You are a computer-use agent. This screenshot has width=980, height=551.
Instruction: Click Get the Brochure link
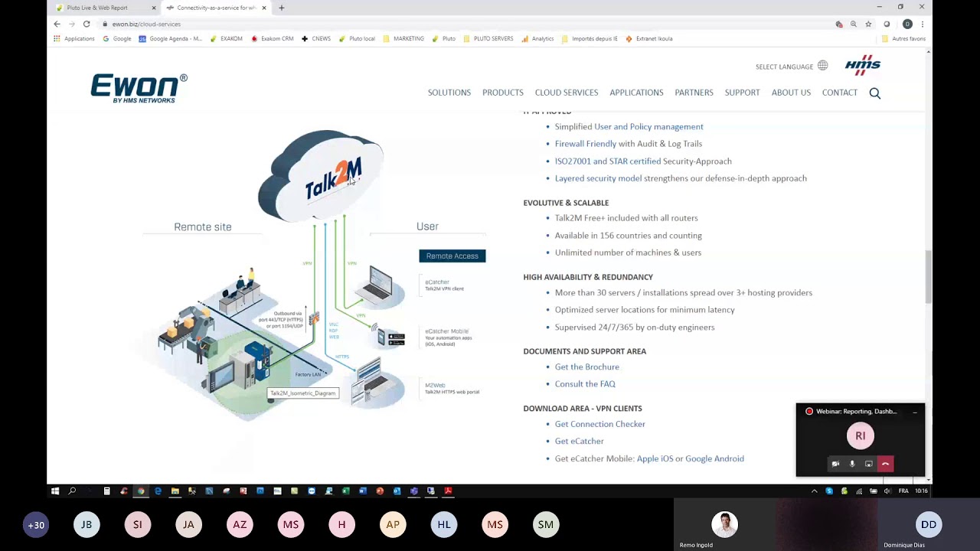(587, 367)
